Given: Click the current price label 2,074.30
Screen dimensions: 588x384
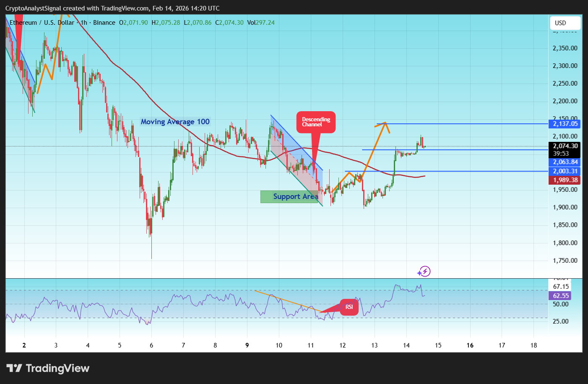Looking at the screenshot, I should pos(565,146).
